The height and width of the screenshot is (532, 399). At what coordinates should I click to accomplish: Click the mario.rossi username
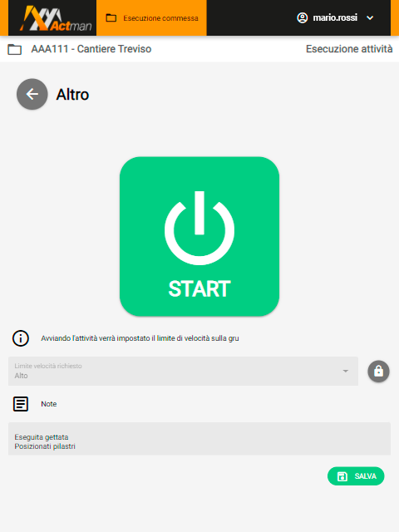335,17
